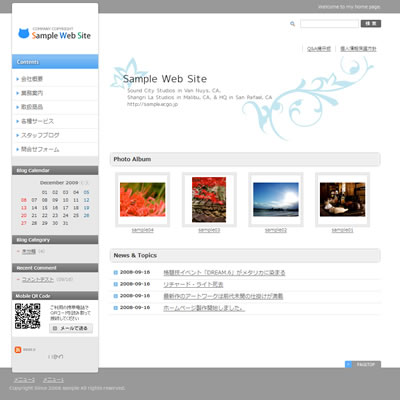Click bullet icon beside リチャード・ライト news item
This screenshot has height=400, width=400.
point(116,284)
